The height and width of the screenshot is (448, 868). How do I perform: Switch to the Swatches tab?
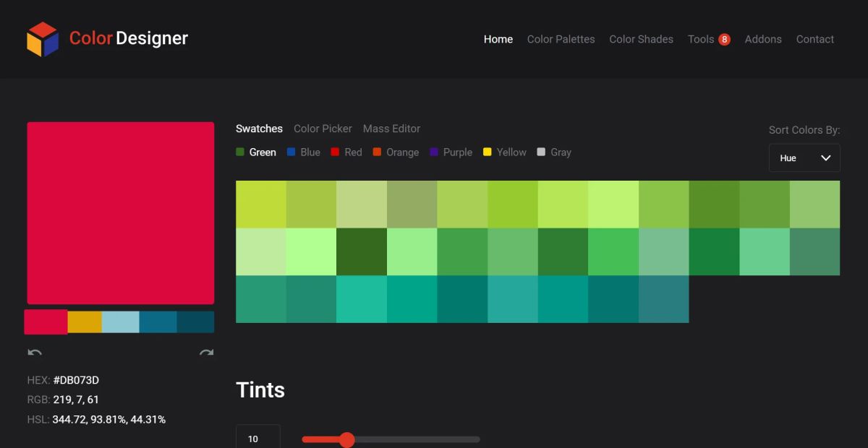pyautogui.click(x=259, y=129)
